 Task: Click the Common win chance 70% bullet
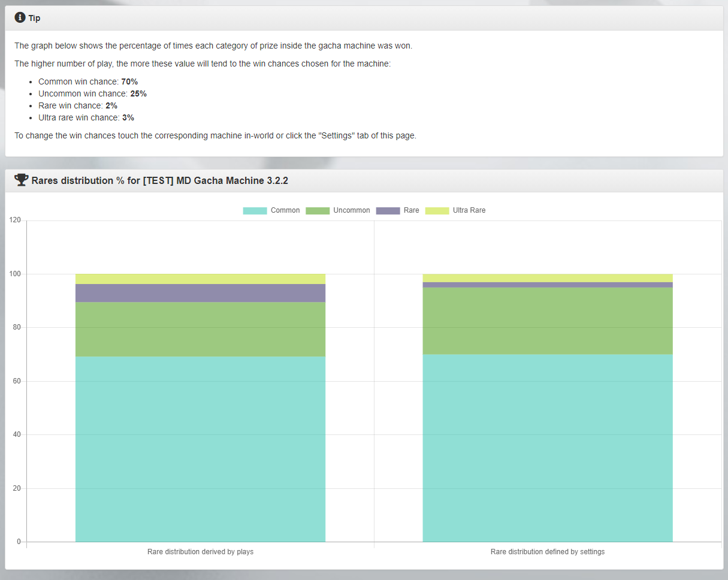(88, 81)
